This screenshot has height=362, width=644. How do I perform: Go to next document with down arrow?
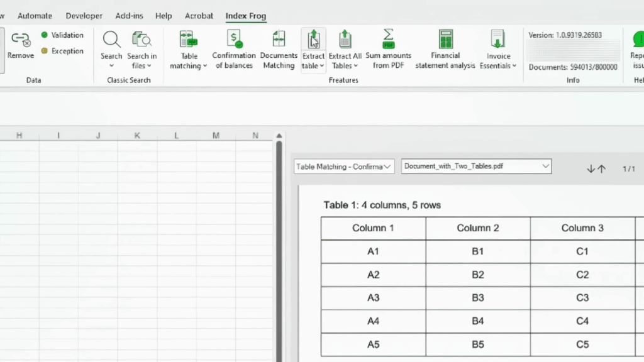[x=591, y=168]
